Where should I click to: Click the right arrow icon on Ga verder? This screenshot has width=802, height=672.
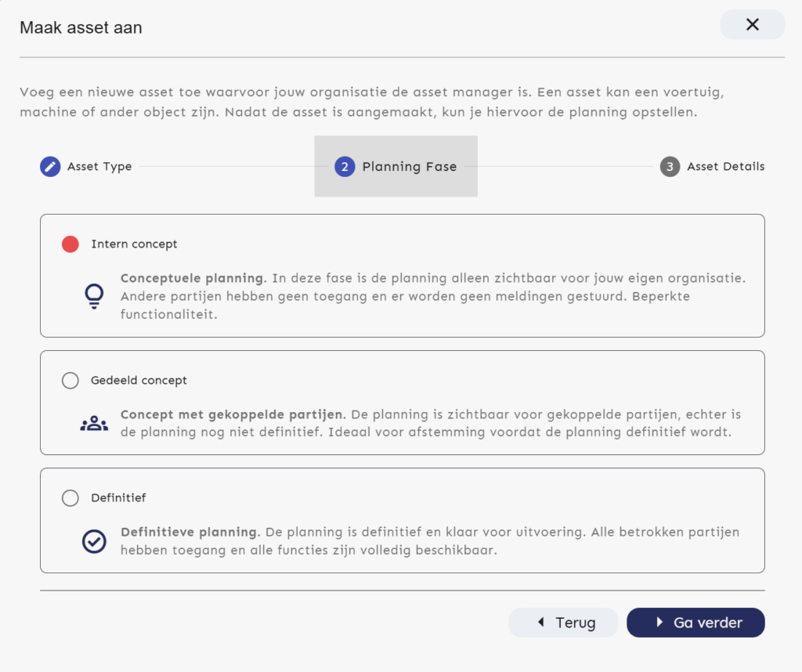[x=659, y=623]
